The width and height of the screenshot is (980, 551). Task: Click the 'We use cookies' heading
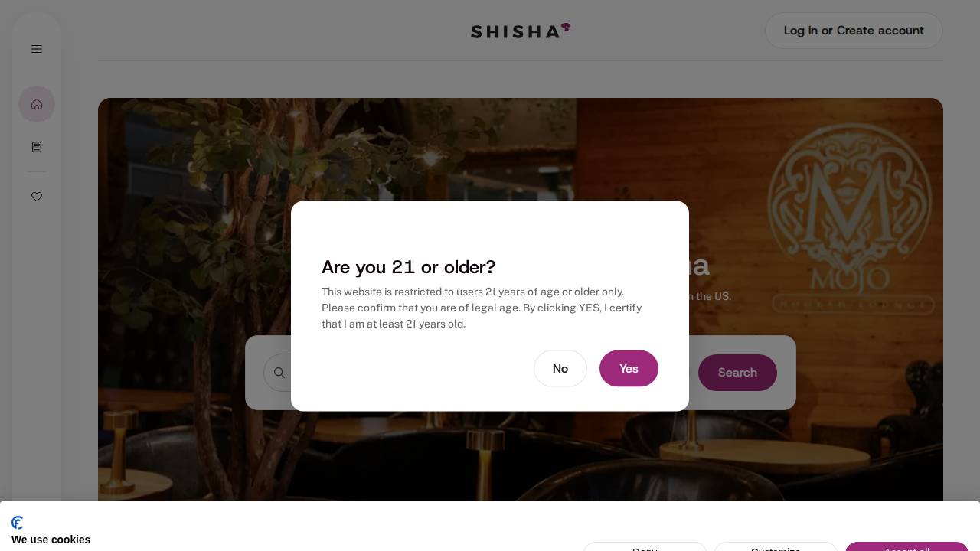point(51,540)
